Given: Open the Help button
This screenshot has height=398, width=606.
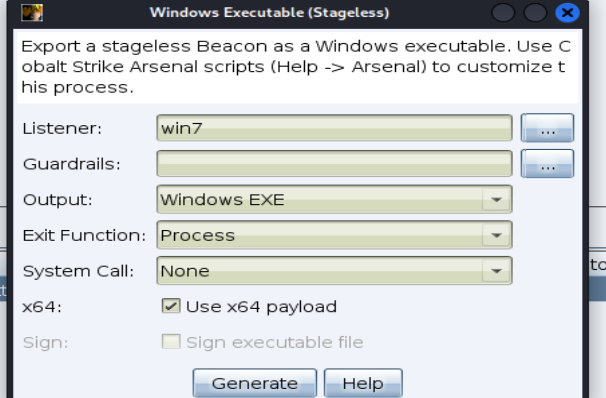Looking at the screenshot, I should (363, 383).
